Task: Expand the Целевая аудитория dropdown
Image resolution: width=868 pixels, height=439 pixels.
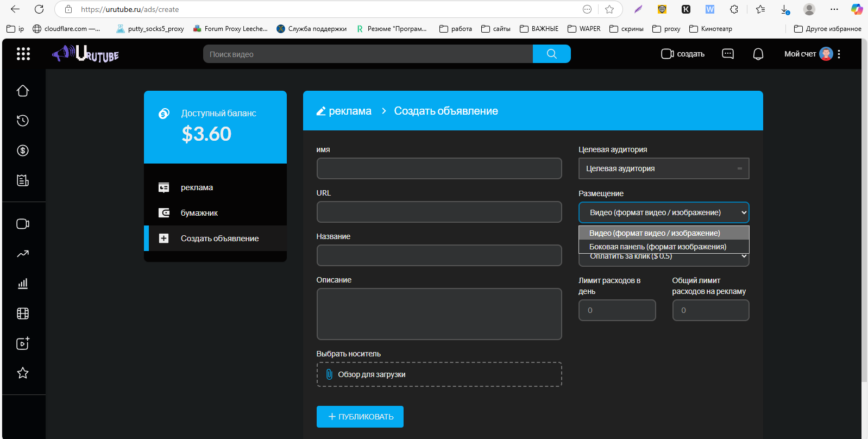Action: pos(663,168)
